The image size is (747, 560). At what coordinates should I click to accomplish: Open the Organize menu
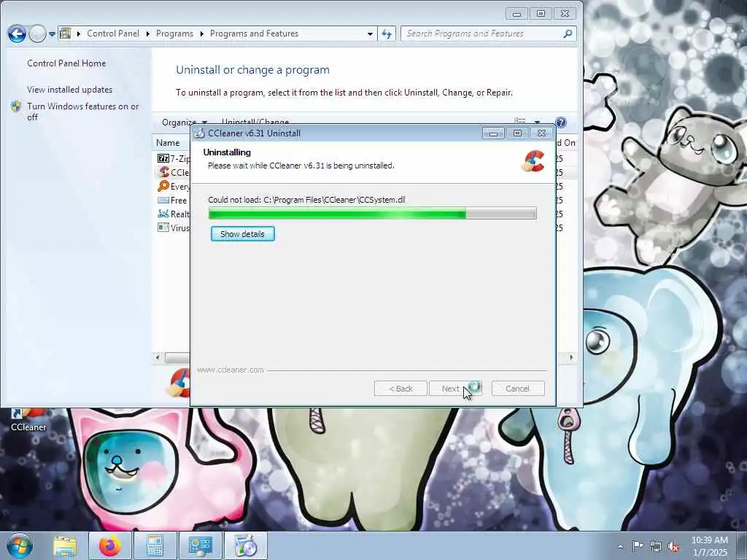[x=185, y=122]
